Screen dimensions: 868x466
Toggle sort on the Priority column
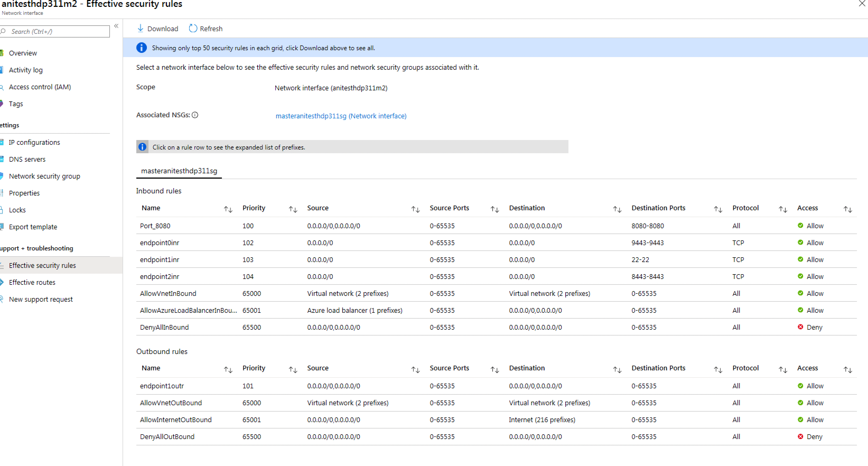coord(292,209)
